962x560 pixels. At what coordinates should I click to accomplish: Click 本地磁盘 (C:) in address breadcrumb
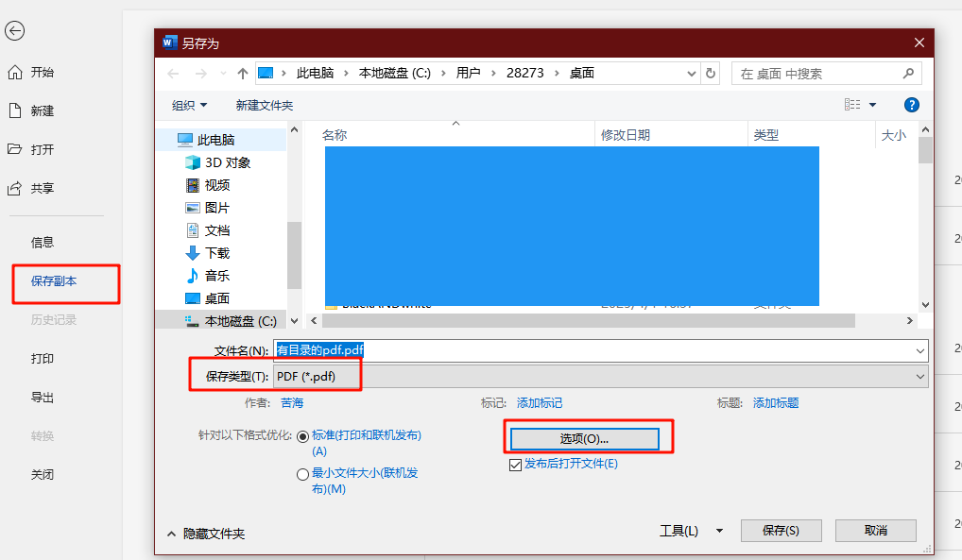[x=394, y=73]
